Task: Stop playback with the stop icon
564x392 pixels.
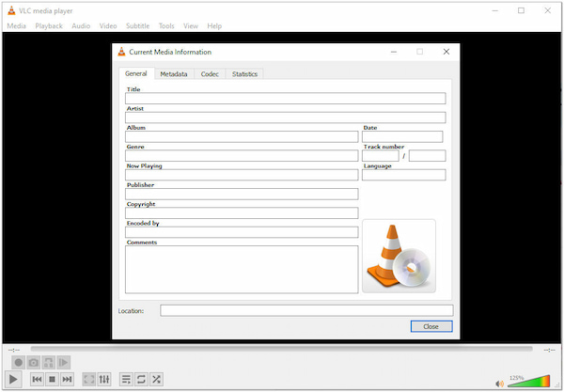Action: (x=52, y=379)
